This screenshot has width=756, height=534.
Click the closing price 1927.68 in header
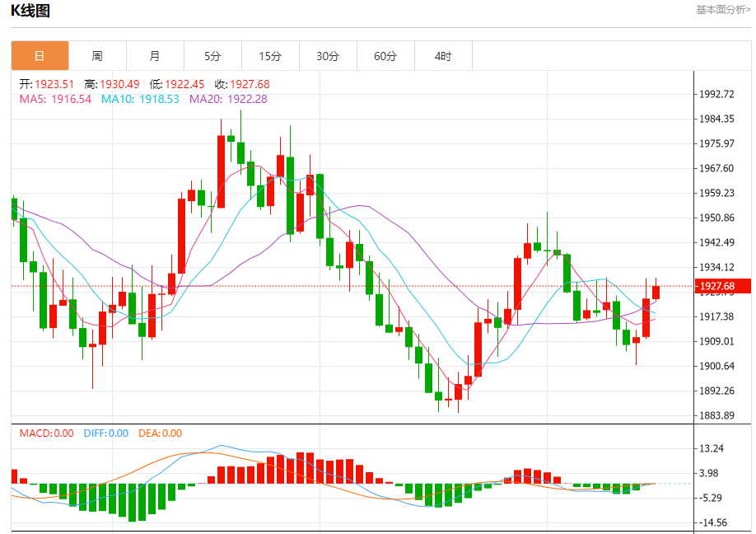[250, 84]
